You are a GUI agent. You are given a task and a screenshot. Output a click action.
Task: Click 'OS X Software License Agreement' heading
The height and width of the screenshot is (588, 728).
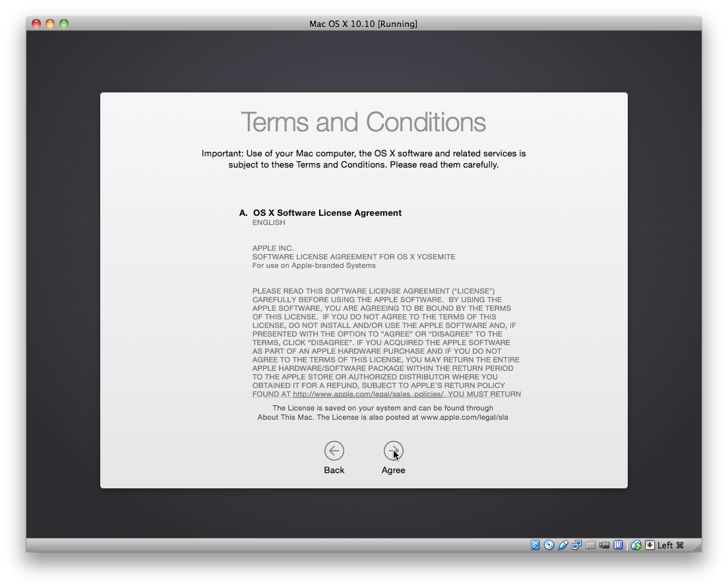point(327,213)
